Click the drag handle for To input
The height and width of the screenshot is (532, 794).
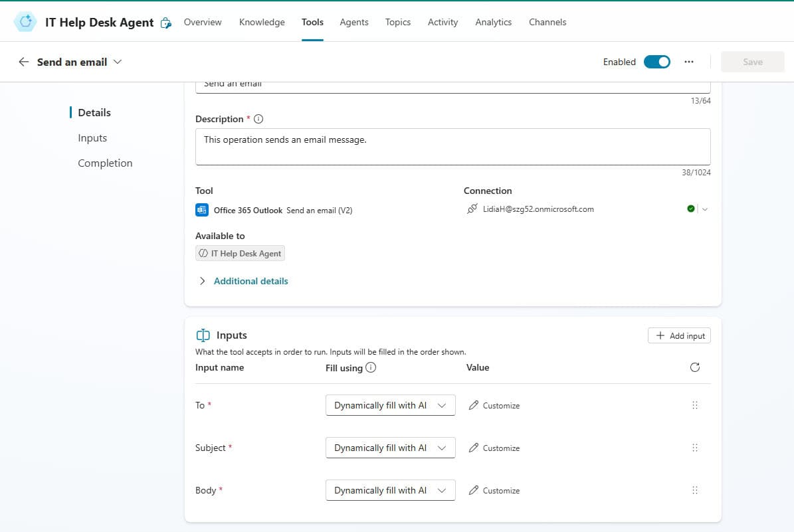point(695,405)
